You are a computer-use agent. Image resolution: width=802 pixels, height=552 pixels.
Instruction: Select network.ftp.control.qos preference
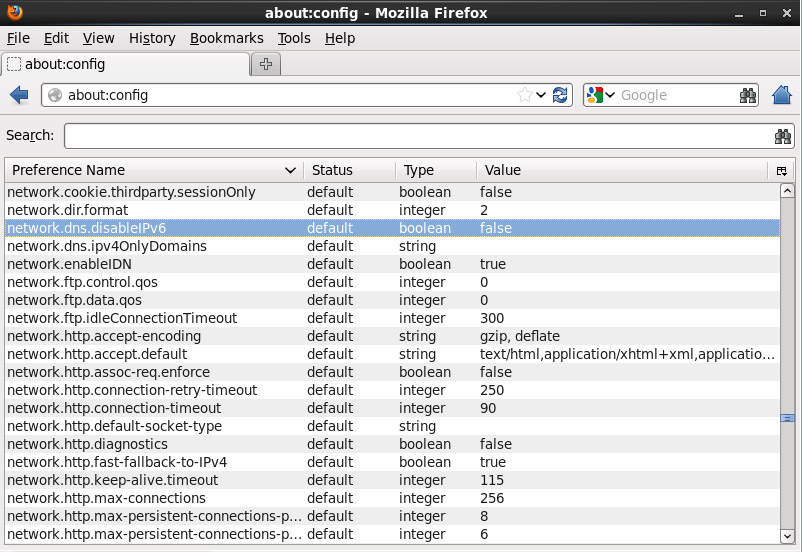[392, 282]
